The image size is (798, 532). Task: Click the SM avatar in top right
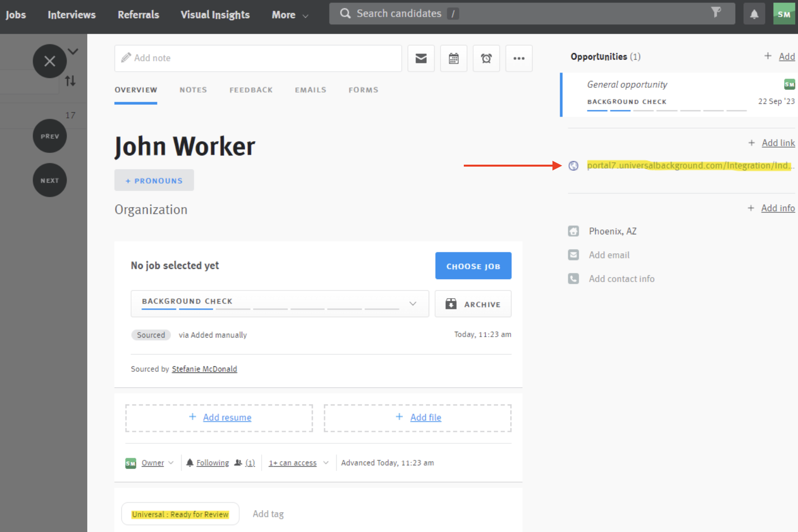coord(784,13)
